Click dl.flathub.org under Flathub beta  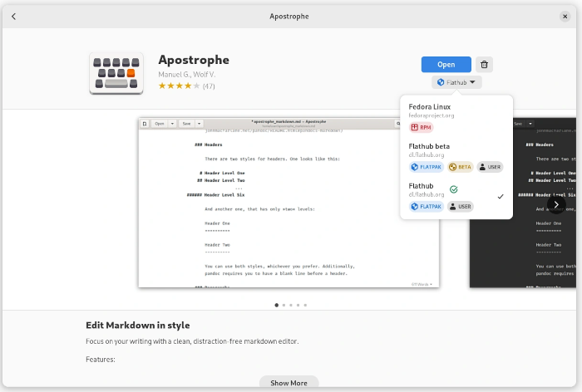pos(426,155)
